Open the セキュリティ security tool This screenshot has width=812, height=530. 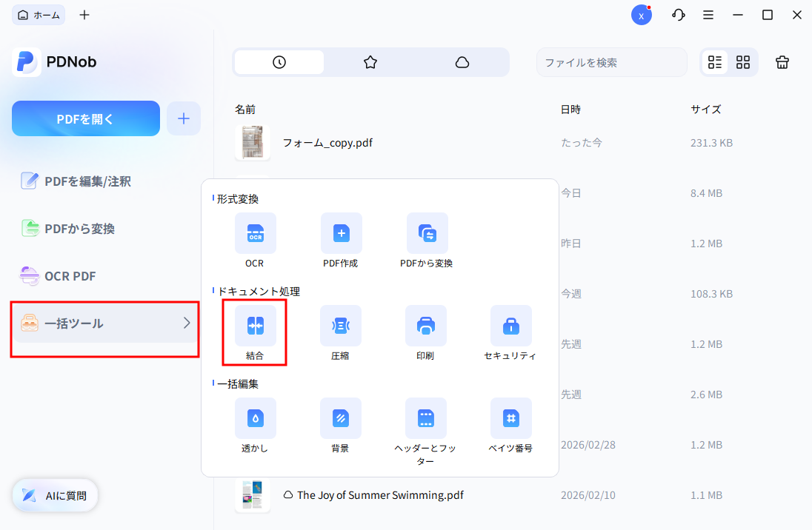click(x=511, y=326)
